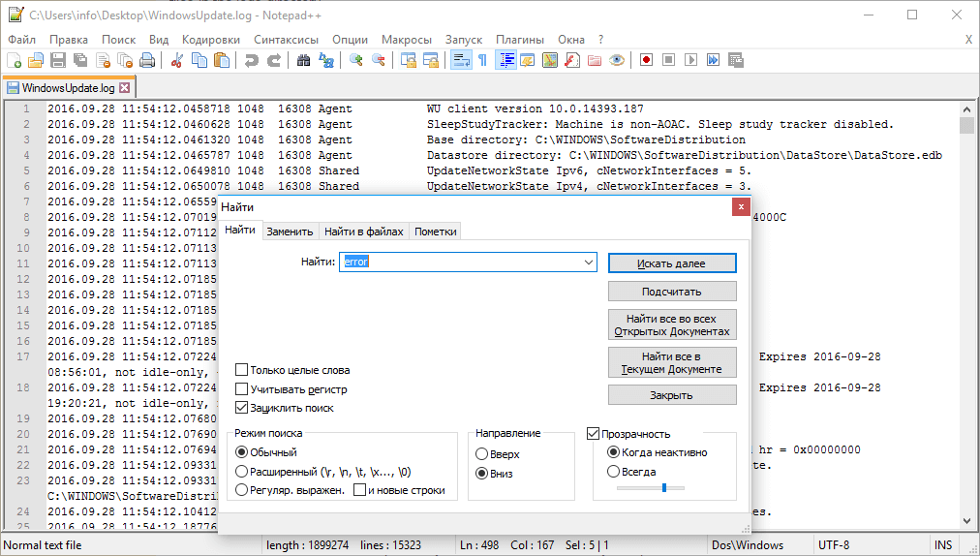The height and width of the screenshot is (556, 980).
Task: Click 'Найти все в Текущем Документе'
Action: 672,362
